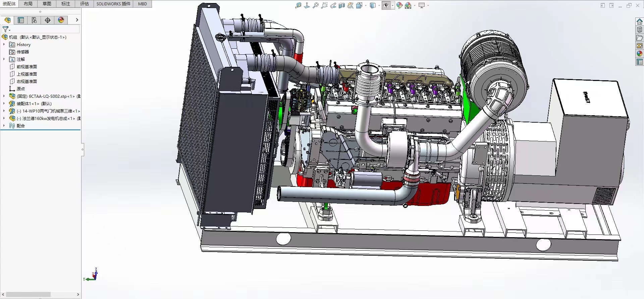Click the left panel split button in title area
The width and height of the screenshot is (644, 299).
[x=603, y=5]
